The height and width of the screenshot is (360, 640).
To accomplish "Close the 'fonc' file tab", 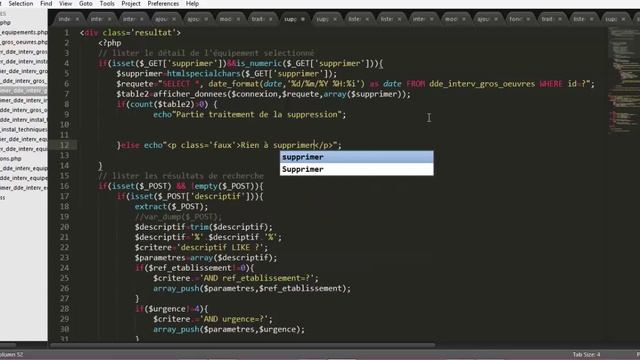I will coord(528,19).
